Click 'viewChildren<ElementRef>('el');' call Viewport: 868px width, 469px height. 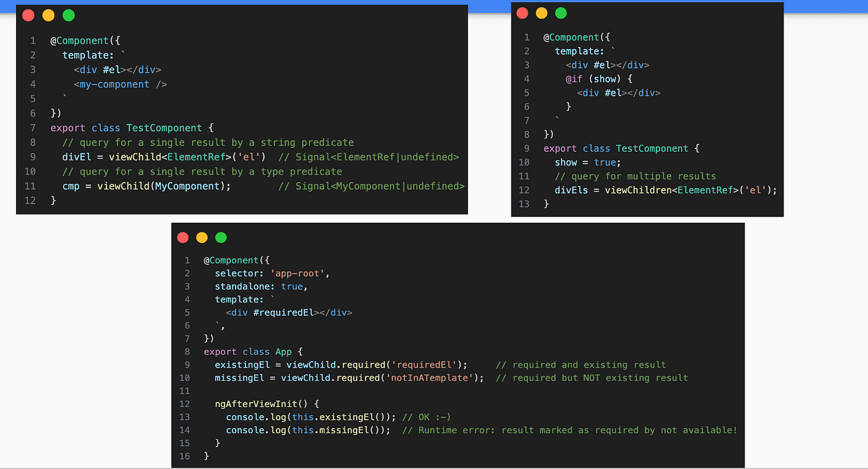point(691,190)
